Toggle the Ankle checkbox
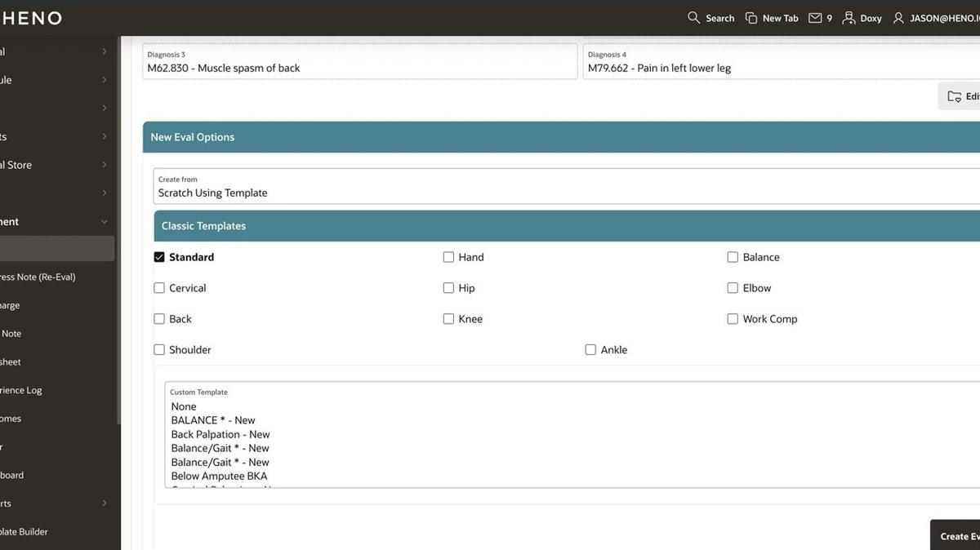The image size is (980, 550). coord(590,349)
